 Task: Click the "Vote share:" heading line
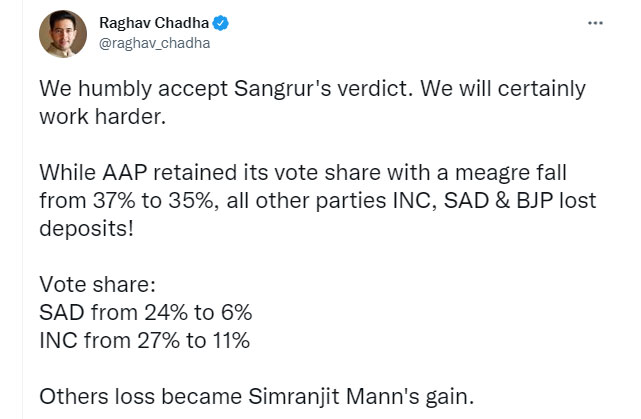97,285
